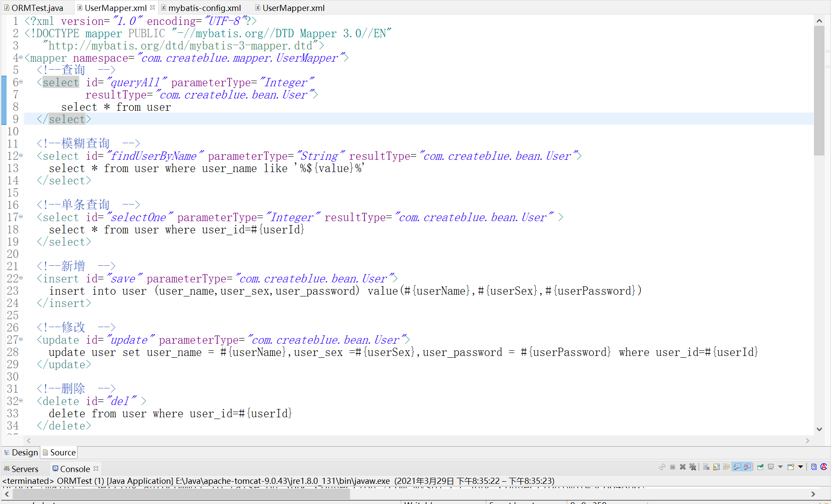Image resolution: width=831 pixels, height=504 pixels.
Task: Click the relaunch icon in Console toolbar
Action: (x=662, y=467)
